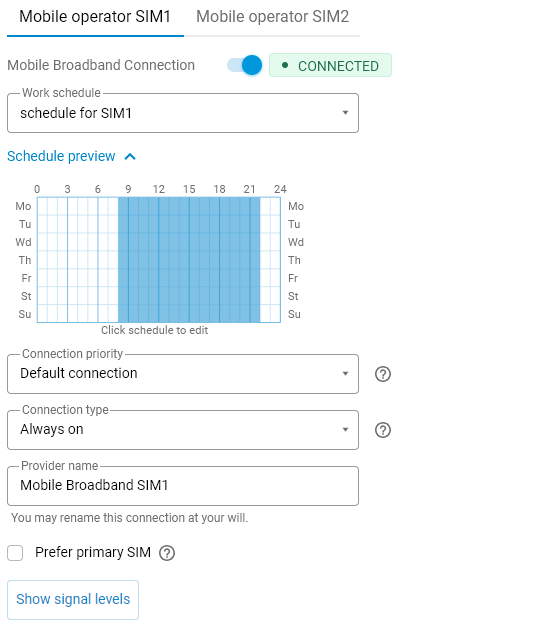Viewport: 555px width, 628px height.
Task: Toggle Mobile Broadband Connection switch off
Action: click(x=245, y=65)
